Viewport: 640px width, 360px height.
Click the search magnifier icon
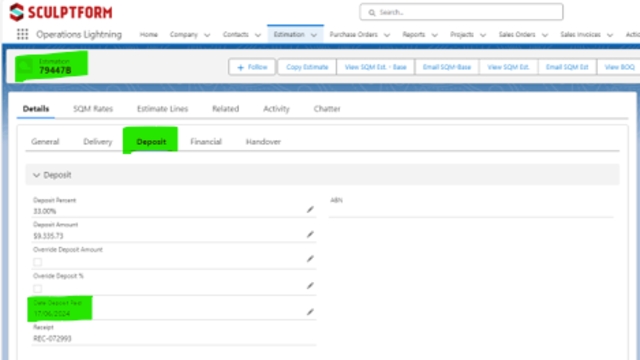pos(372,13)
